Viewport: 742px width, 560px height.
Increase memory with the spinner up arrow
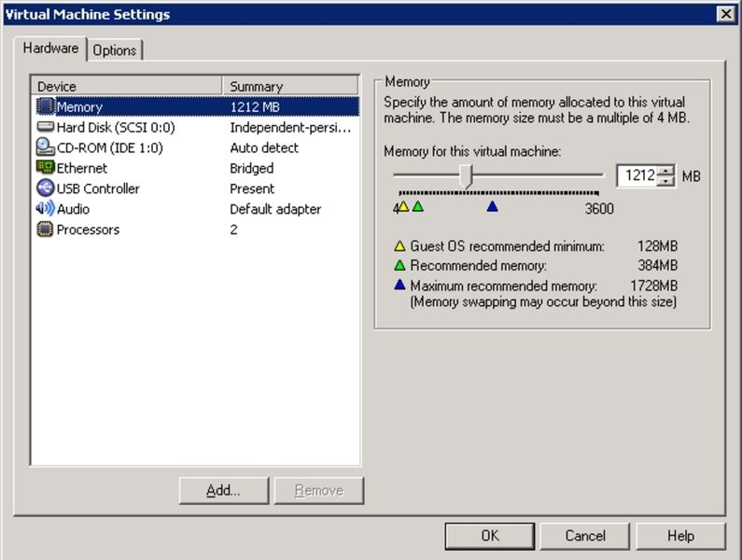pos(665,171)
